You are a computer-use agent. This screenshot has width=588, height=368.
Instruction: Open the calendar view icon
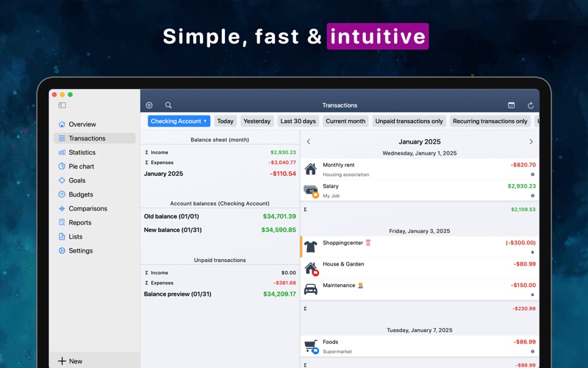coord(511,105)
